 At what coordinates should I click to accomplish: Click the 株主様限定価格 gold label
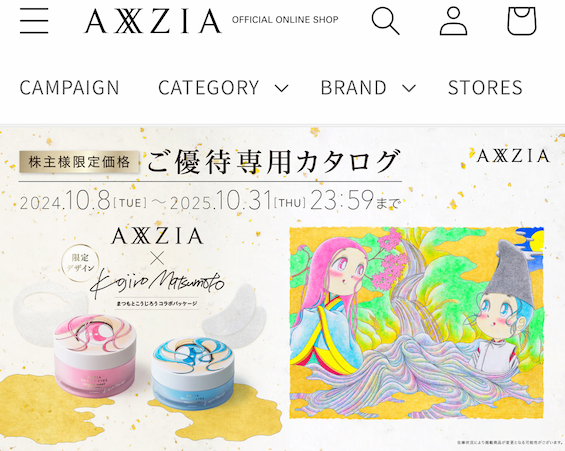coord(79,162)
